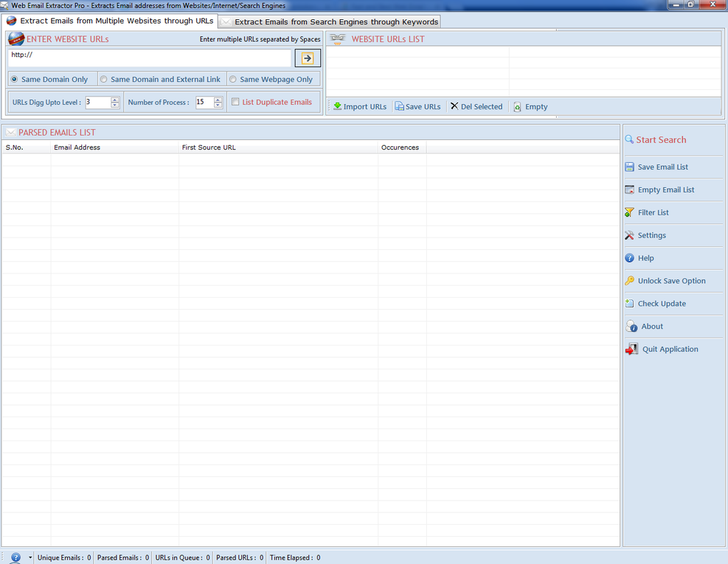The width and height of the screenshot is (728, 564).
Task: Decrease URLs Digg Upto Level value
Action: [x=115, y=105]
